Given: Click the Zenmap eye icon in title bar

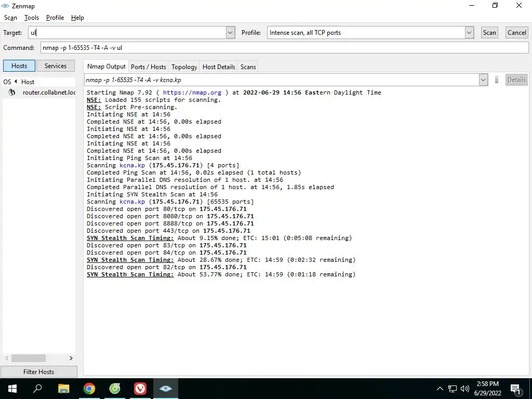Looking at the screenshot, I should [x=5, y=6].
